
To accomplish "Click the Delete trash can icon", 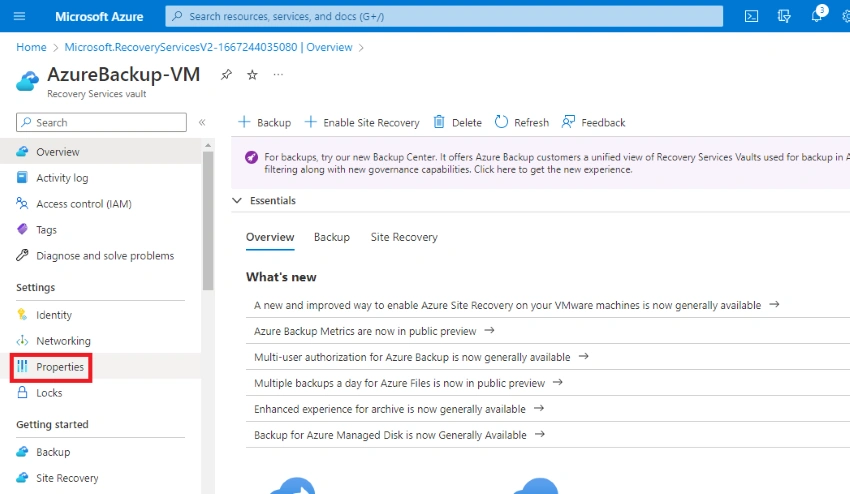I will (439, 122).
